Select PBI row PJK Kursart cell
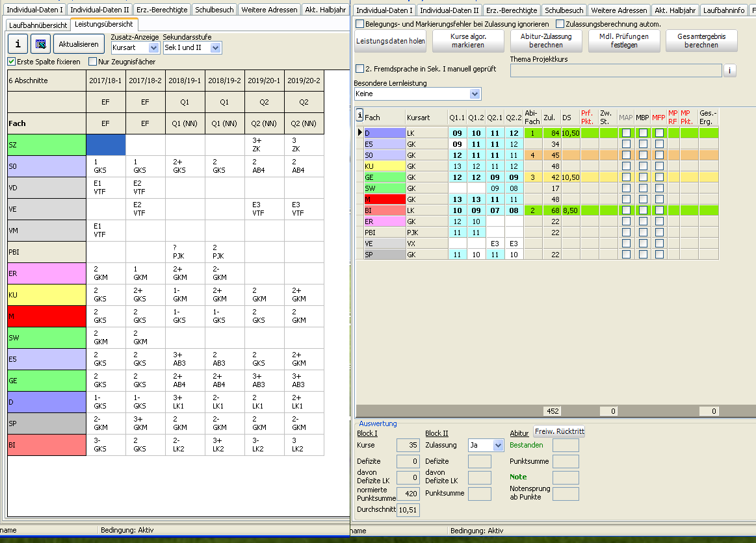 pos(426,233)
